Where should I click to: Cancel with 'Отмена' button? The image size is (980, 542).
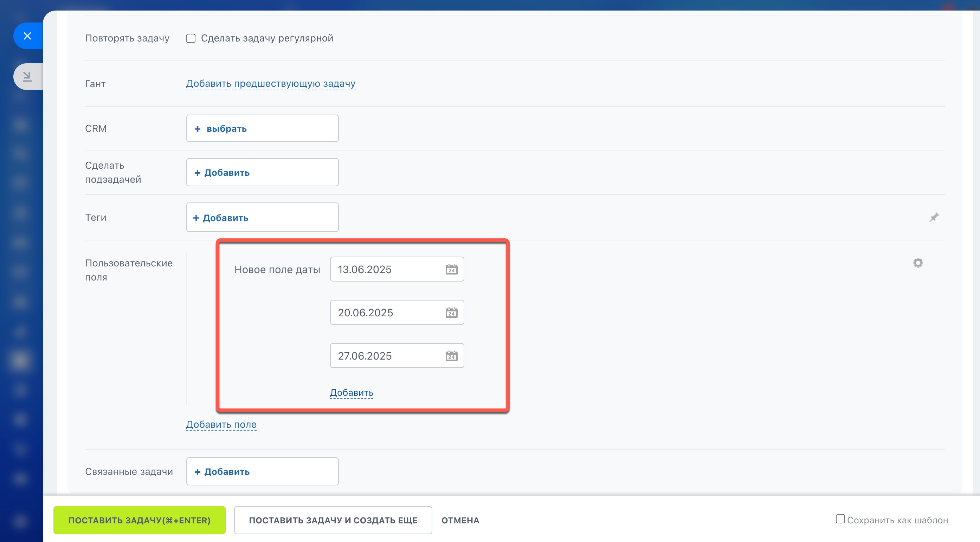coord(460,520)
